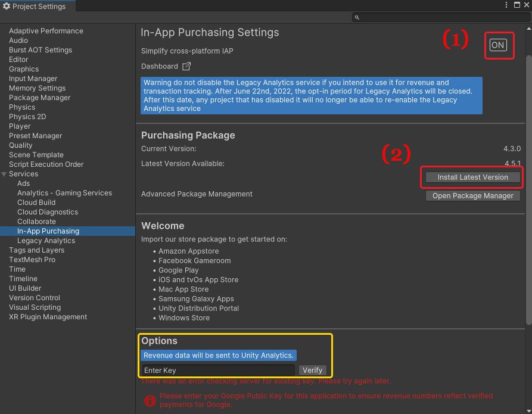Maximize the Project Settings window
This screenshot has height=414, width=532.
point(517,6)
